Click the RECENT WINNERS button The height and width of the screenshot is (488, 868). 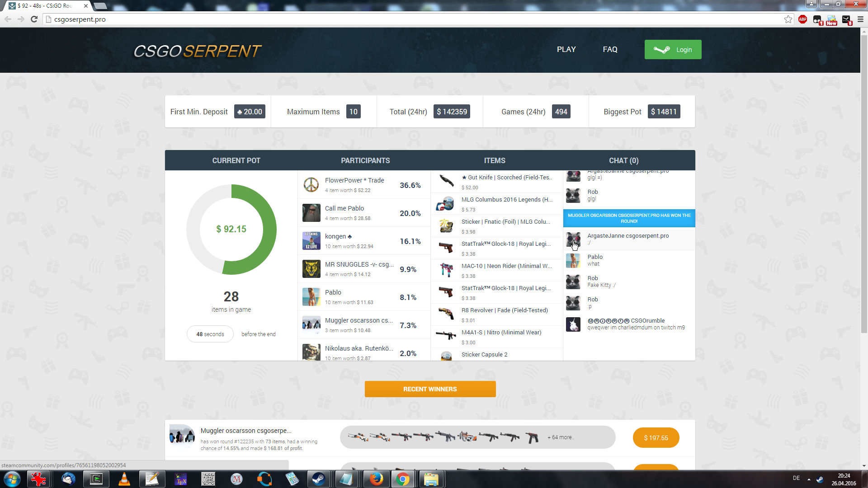(430, 389)
